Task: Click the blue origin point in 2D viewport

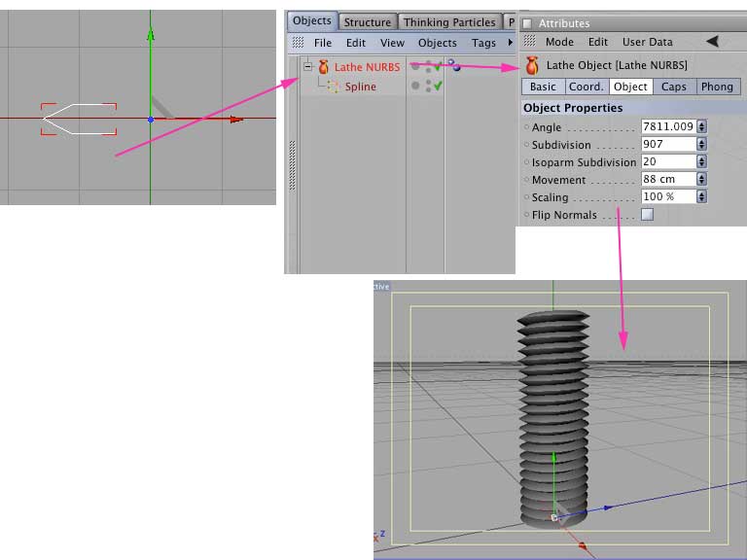Action: [x=151, y=120]
